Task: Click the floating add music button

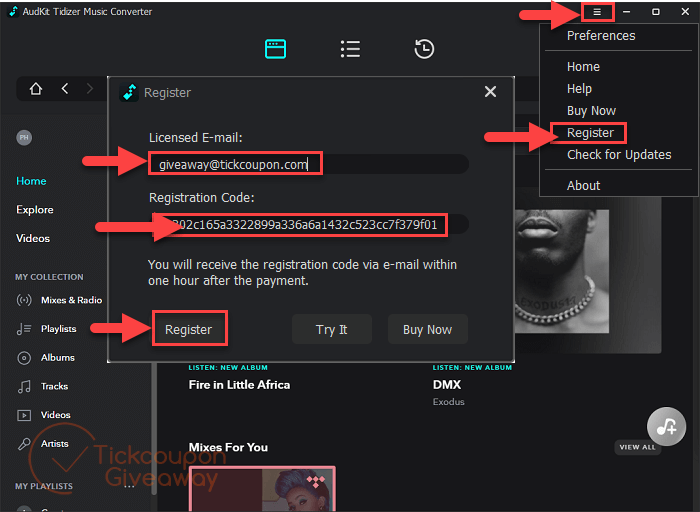Action: click(x=667, y=426)
